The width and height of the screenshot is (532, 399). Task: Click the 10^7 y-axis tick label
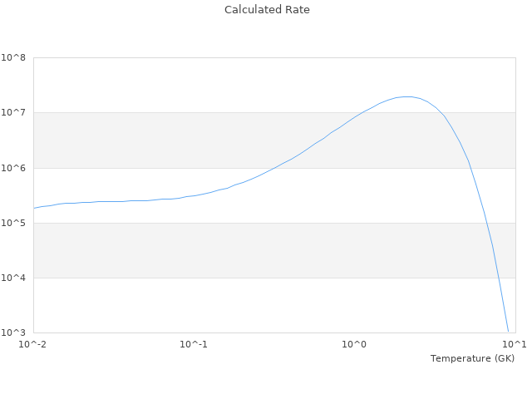(x=14, y=112)
